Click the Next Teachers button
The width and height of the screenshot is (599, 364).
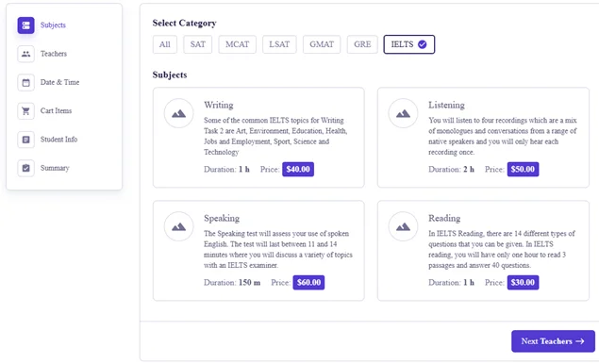553,341
